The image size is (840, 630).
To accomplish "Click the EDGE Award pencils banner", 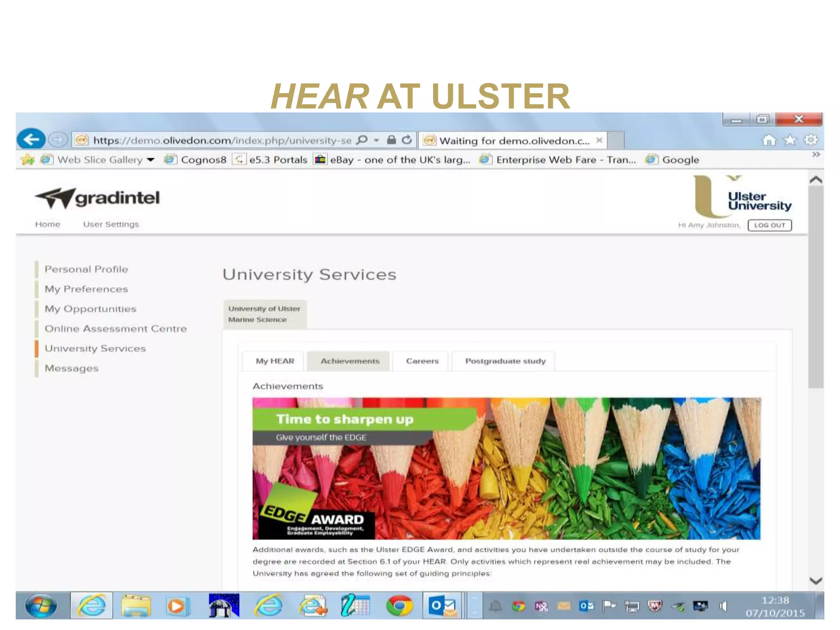I will pos(507,468).
